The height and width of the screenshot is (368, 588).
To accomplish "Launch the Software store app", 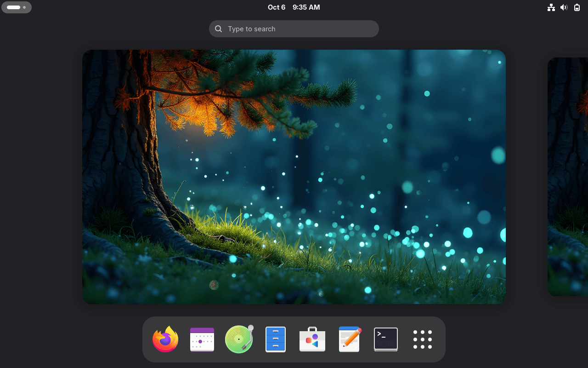I will (x=312, y=339).
